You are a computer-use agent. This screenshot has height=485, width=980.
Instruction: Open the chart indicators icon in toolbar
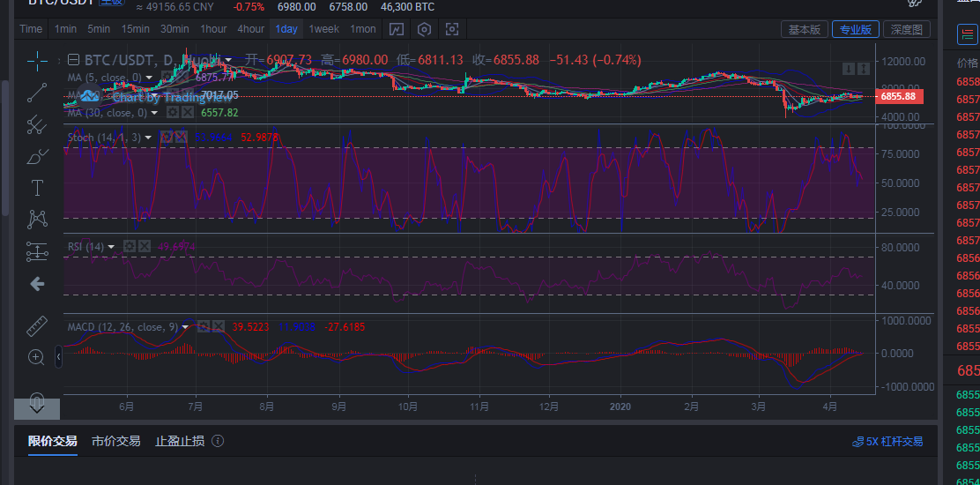(x=397, y=29)
